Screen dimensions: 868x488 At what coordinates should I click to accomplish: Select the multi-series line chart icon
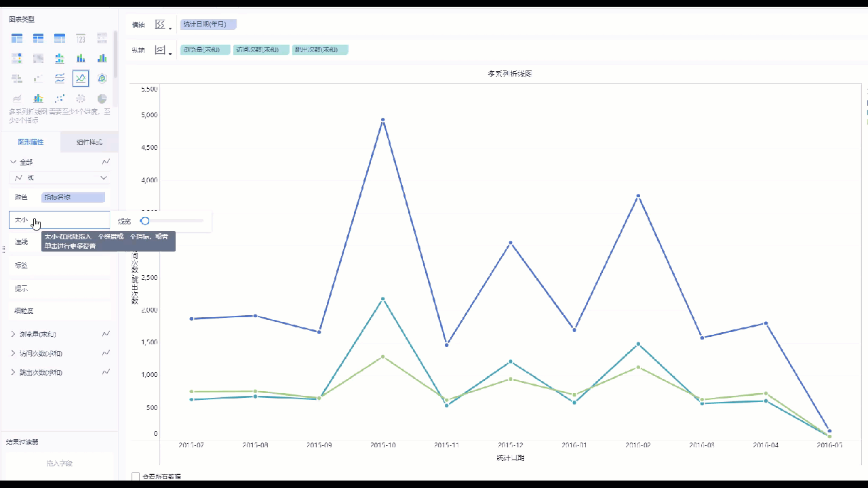(81, 79)
